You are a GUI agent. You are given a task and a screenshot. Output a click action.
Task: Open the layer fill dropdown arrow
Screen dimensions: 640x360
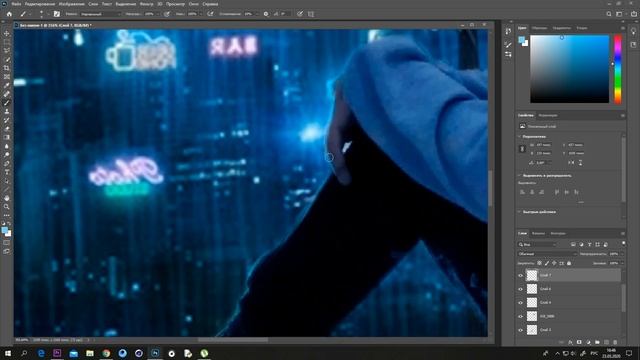pyautogui.click(x=622, y=263)
